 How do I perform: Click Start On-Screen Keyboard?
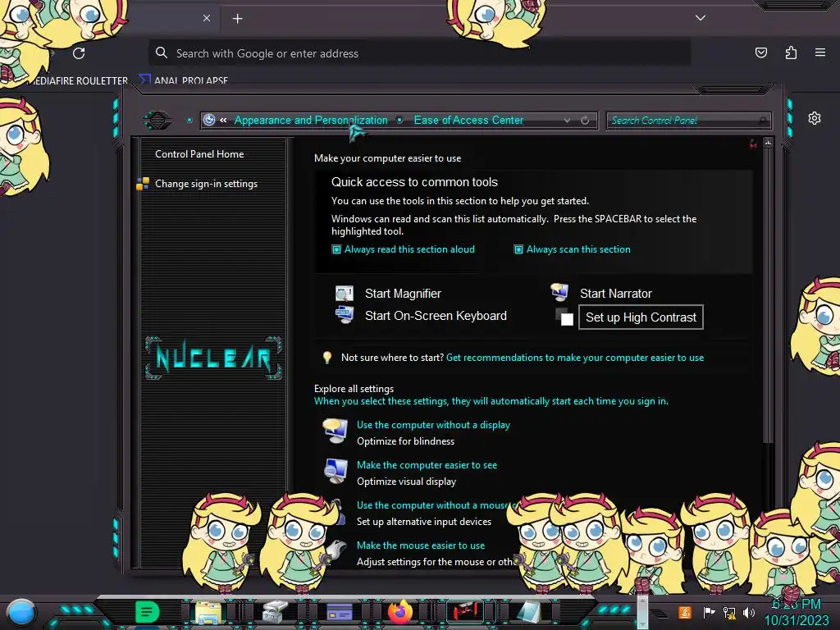[436, 316]
